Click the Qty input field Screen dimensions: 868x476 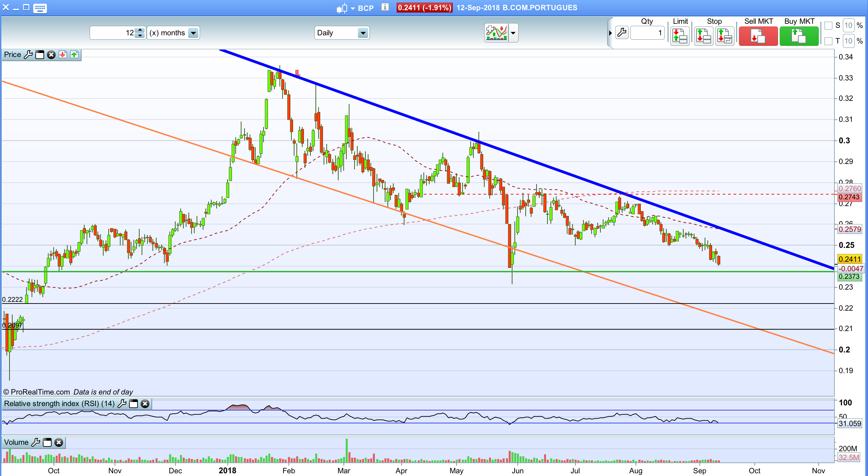pyautogui.click(x=647, y=33)
